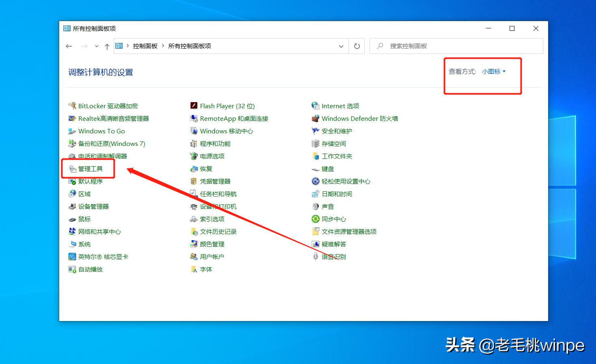596x364 pixels.
Task: Open 程序和功能 (Programs and Features)
Action: [215, 143]
